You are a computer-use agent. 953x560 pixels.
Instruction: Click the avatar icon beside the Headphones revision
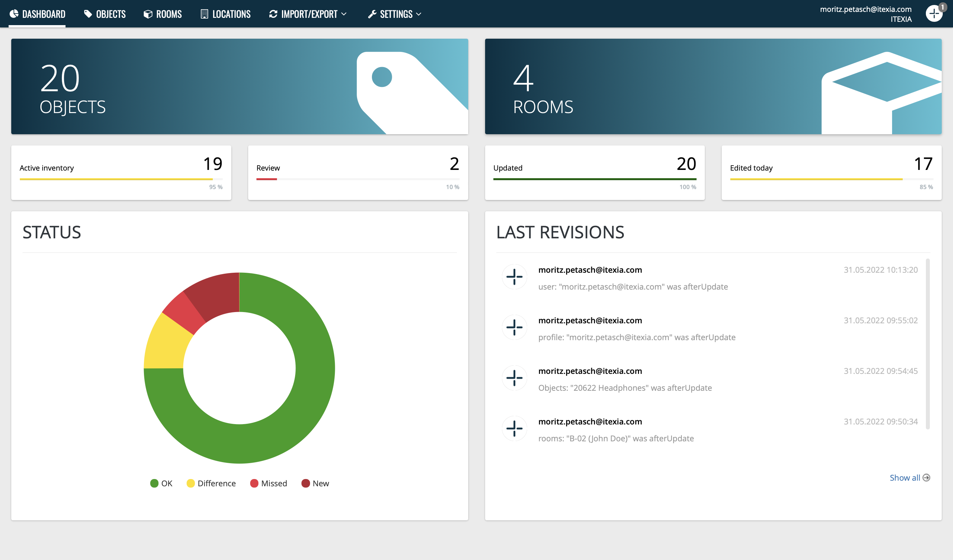click(514, 378)
